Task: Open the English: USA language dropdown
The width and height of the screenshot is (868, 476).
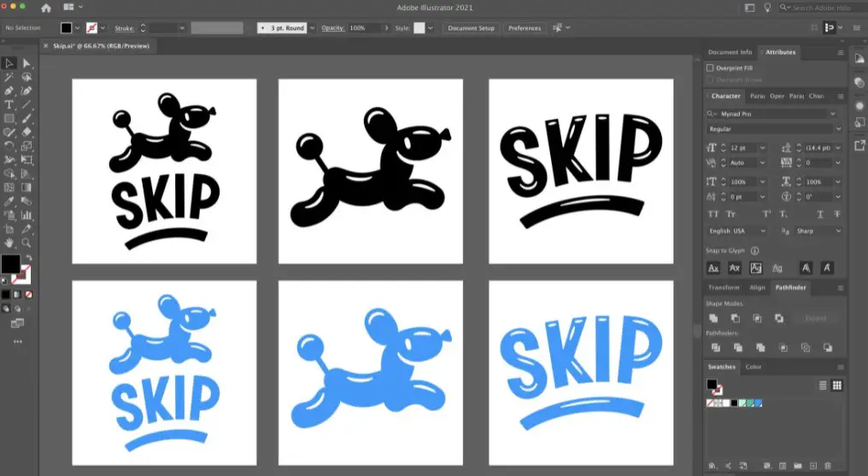Action: [x=763, y=231]
